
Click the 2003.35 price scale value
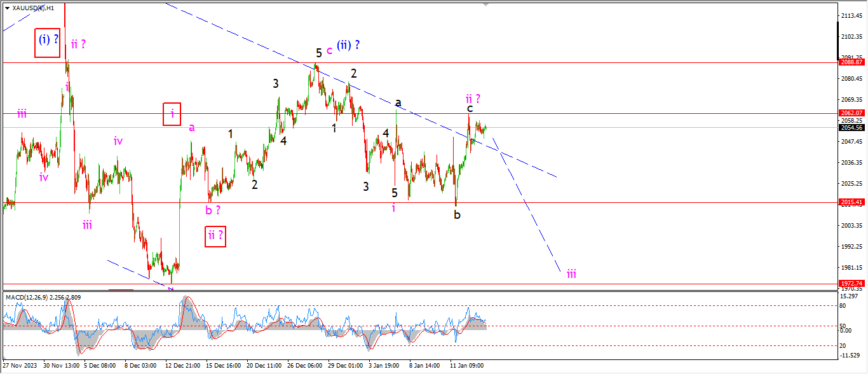coord(851,225)
